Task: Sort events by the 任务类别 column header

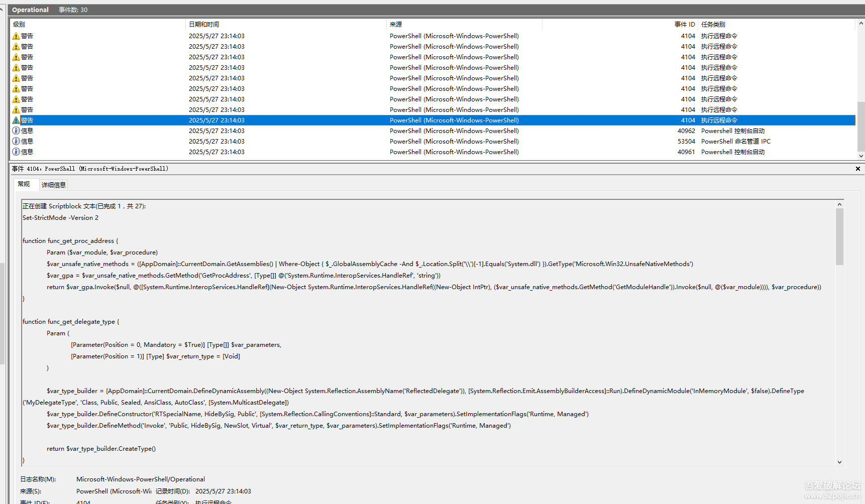Action: click(777, 25)
